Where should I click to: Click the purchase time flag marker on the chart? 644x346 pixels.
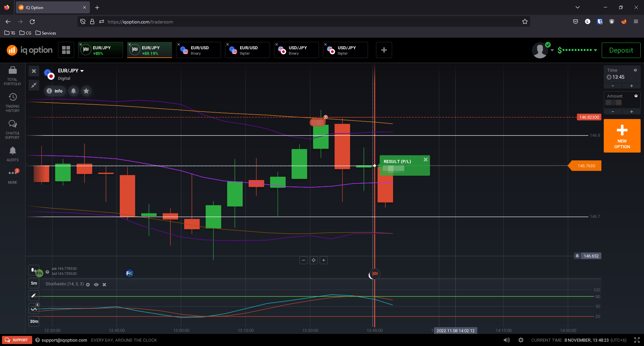(x=375, y=274)
